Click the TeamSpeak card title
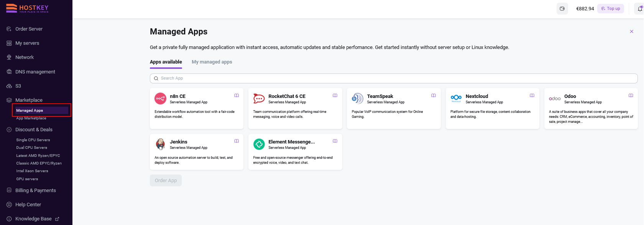The height and width of the screenshot is (225, 644). [380, 96]
